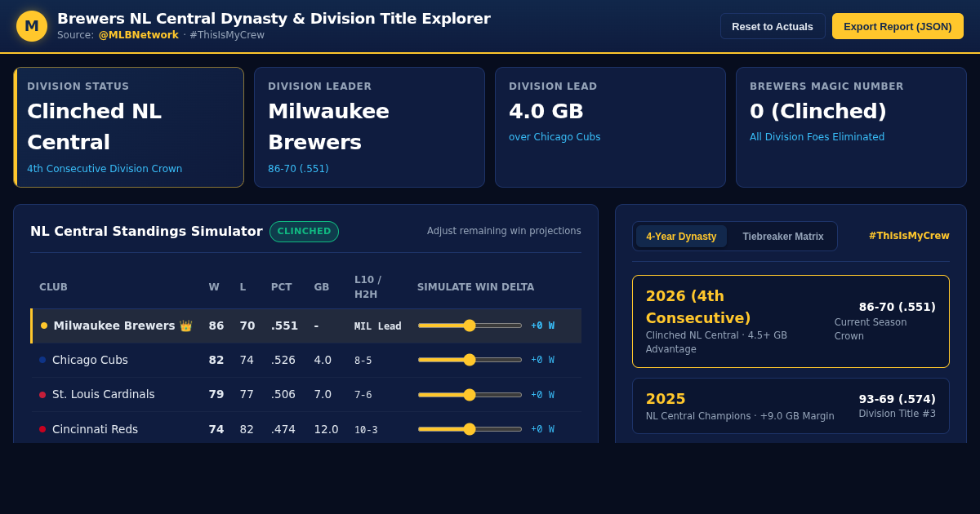The image size is (980, 514).
Task: Click the PCT column header
Action: tap(281, 287)
